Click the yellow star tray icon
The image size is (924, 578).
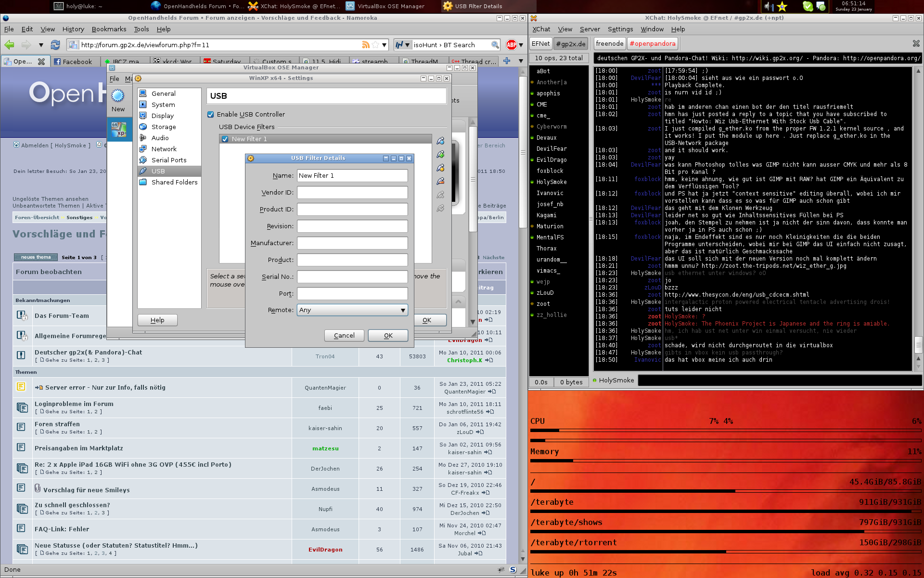tap(782, 6)
